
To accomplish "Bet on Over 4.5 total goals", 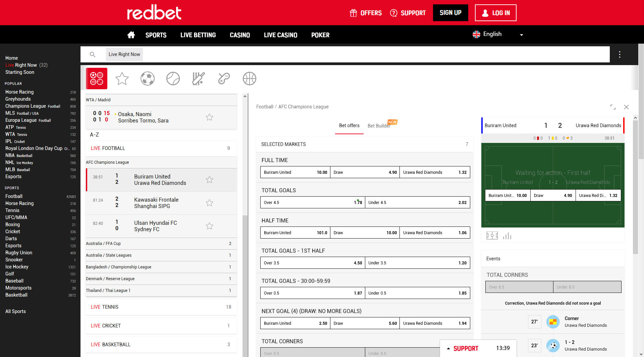I will pos(313,203).
